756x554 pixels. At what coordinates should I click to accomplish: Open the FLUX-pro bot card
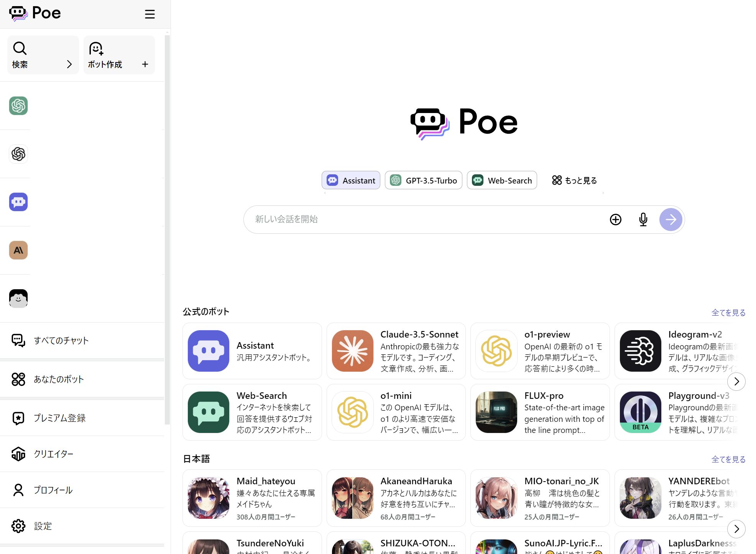(540, 412)
